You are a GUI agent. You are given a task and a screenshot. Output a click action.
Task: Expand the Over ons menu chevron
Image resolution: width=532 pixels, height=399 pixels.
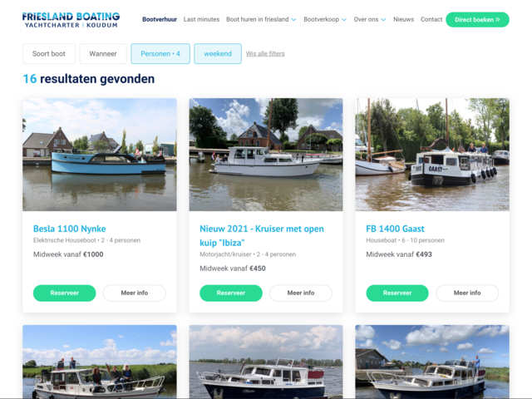pyautogui.click(x=383, y=20)
